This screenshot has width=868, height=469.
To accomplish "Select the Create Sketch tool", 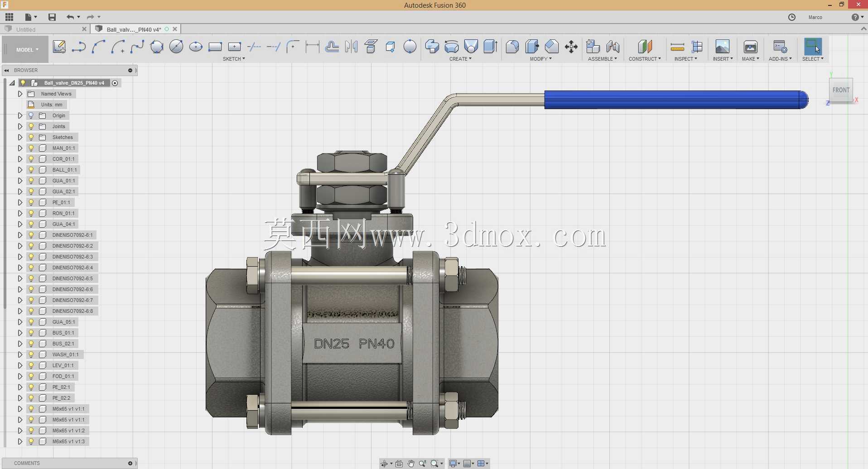I will point(59,47).
